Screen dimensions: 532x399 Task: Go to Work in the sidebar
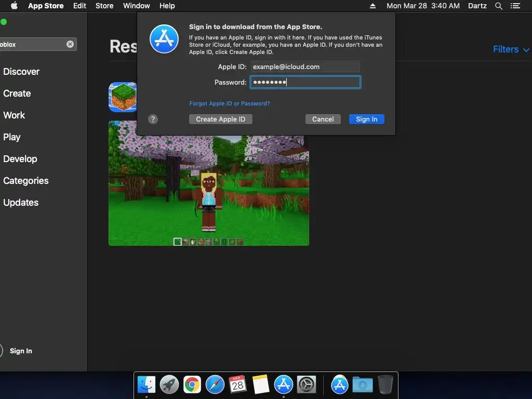[14, 115]
